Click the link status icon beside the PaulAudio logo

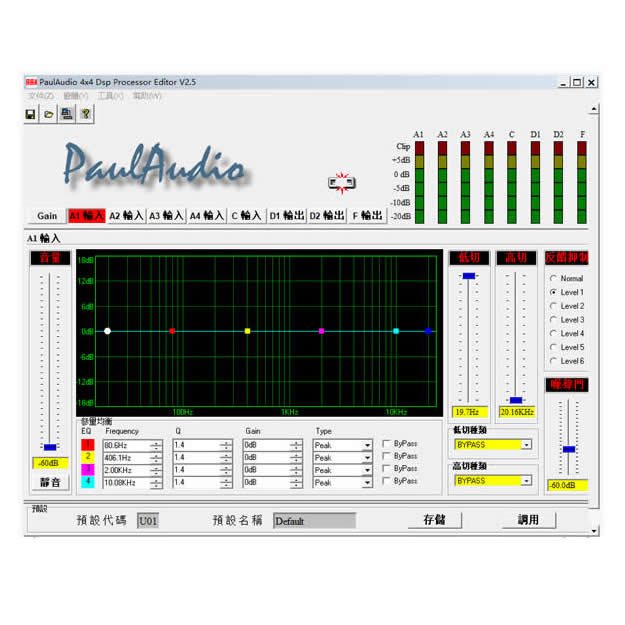click(342, 183)
